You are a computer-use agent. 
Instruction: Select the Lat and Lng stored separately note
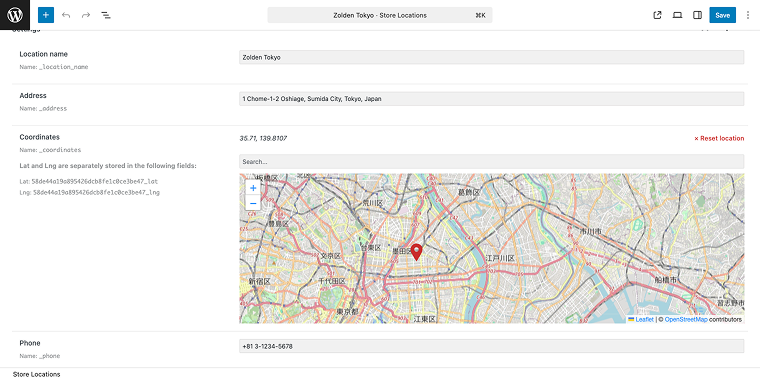pyautogui.click(x=108, y=166)
